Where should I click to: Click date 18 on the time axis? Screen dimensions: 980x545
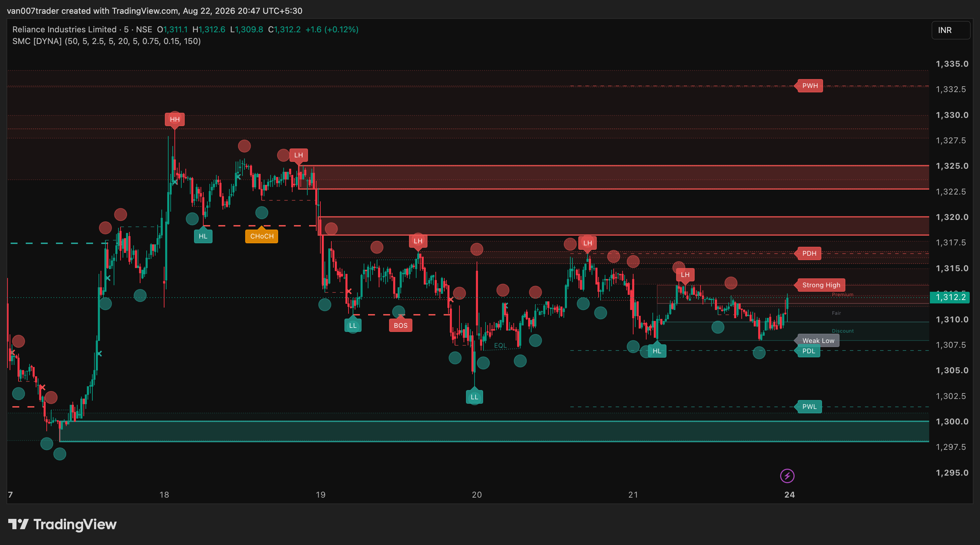click(164, 495)
